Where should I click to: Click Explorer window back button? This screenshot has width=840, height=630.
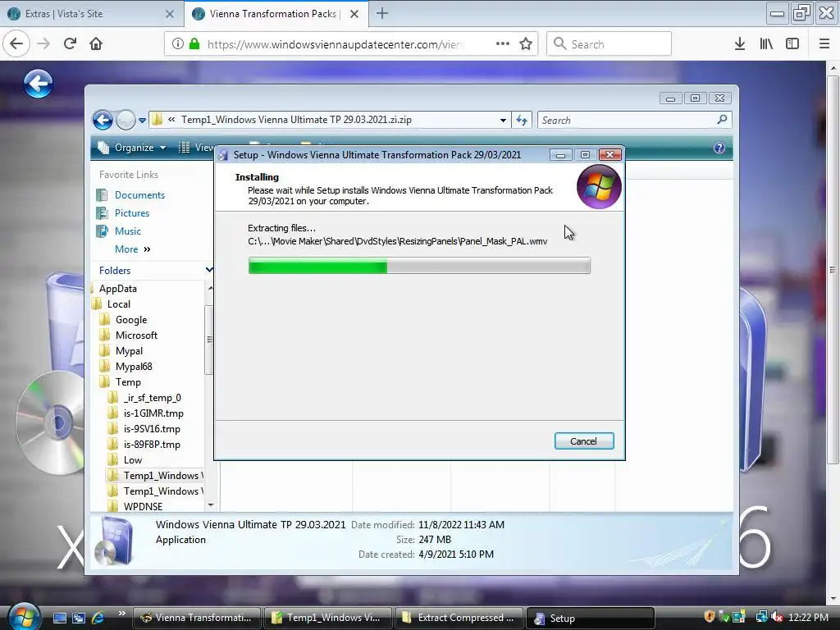tap(103, 120)
